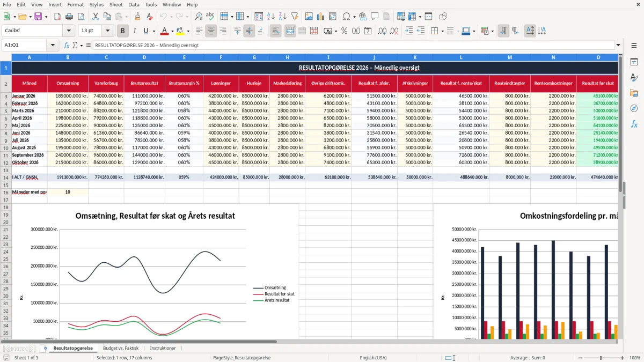
Task: Click Increase Indent icon
Action: click(x=409, y=31)
